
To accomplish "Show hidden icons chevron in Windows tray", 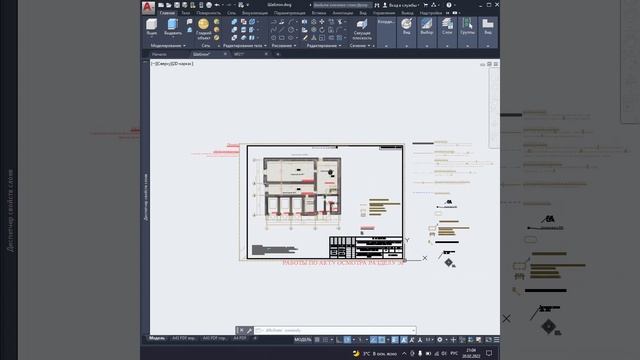I will (404, 353).
